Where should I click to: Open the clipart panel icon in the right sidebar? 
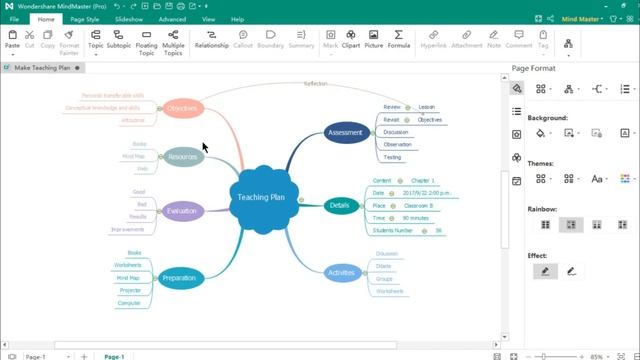[x=517, y=158]
